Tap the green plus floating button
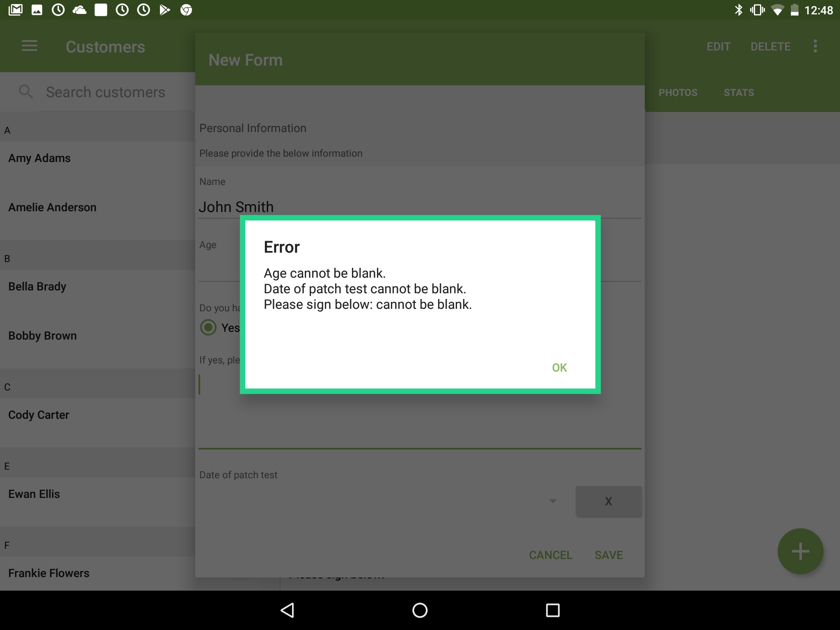The image size is (840, 630). 800,551
